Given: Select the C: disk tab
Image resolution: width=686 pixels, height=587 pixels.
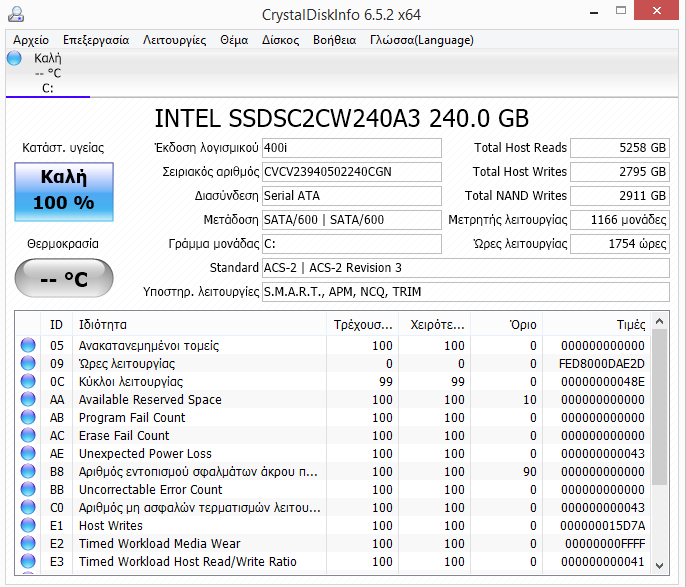Looking at the screenshot, I should coord(48,73).
